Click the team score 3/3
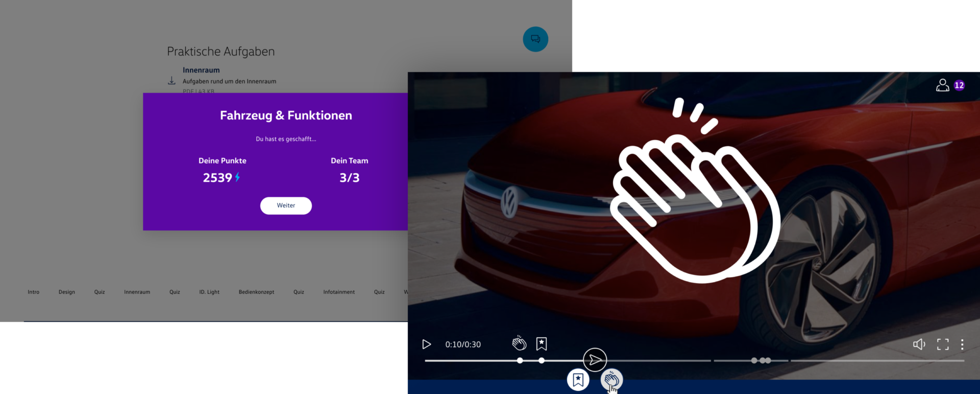This screenshot has height=394, width=980. click(x=350, y=178)
